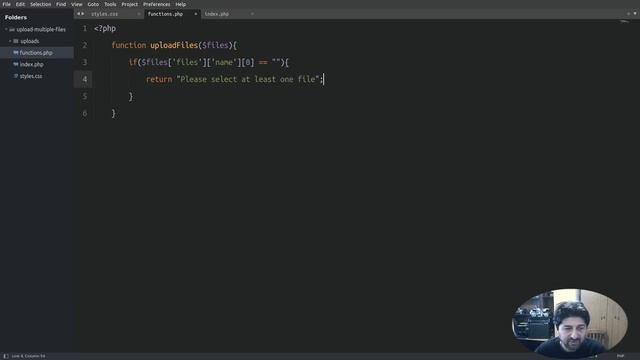Click the "Please select at least one file" string
This screenshot has width=640, height=360.
[x=247, y=79]
